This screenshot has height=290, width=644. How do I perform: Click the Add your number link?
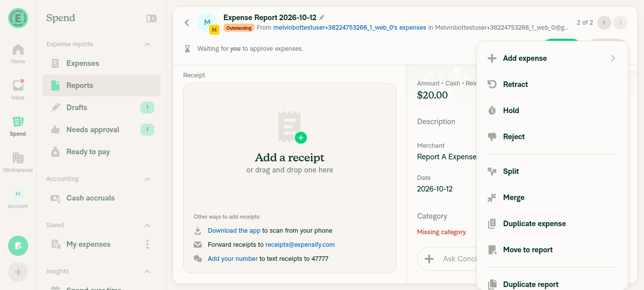click(x=232, y=259)
